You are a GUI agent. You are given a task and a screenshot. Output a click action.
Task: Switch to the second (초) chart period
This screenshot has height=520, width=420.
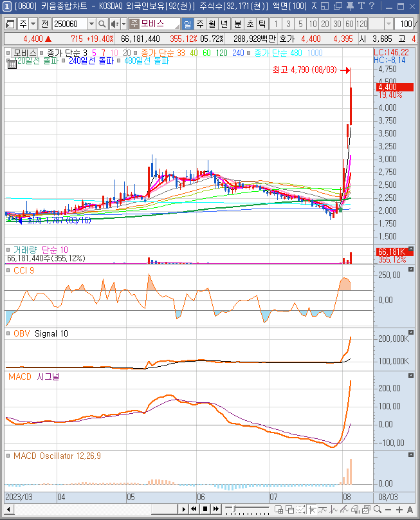click(250, 24)
